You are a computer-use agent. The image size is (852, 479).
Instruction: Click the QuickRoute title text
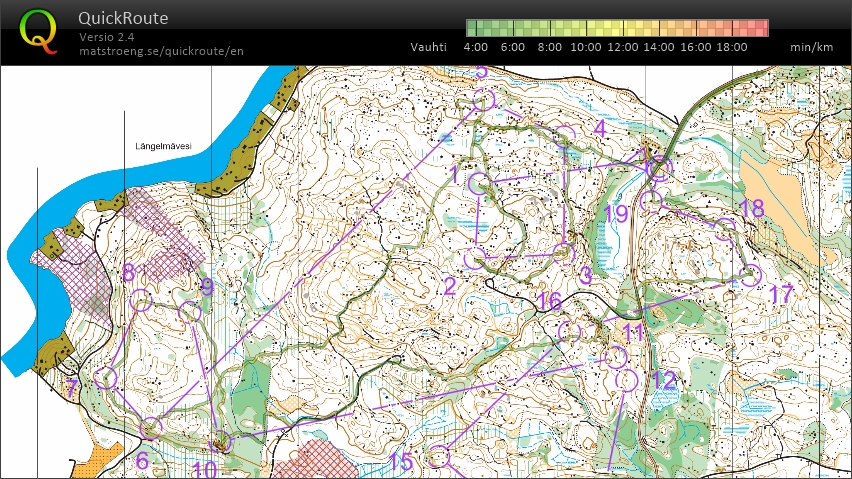pos(123,18)
